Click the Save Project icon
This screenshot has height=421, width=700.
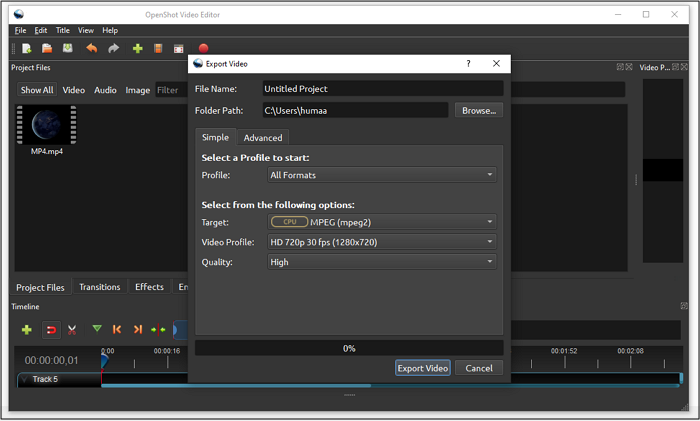(x=67, y=48)
